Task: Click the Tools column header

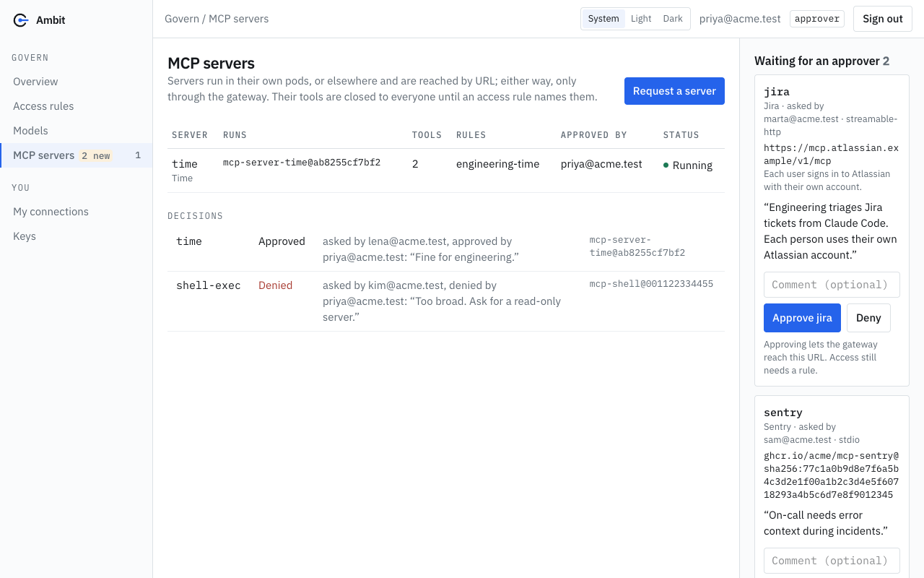Action: [x=427, y=135]
